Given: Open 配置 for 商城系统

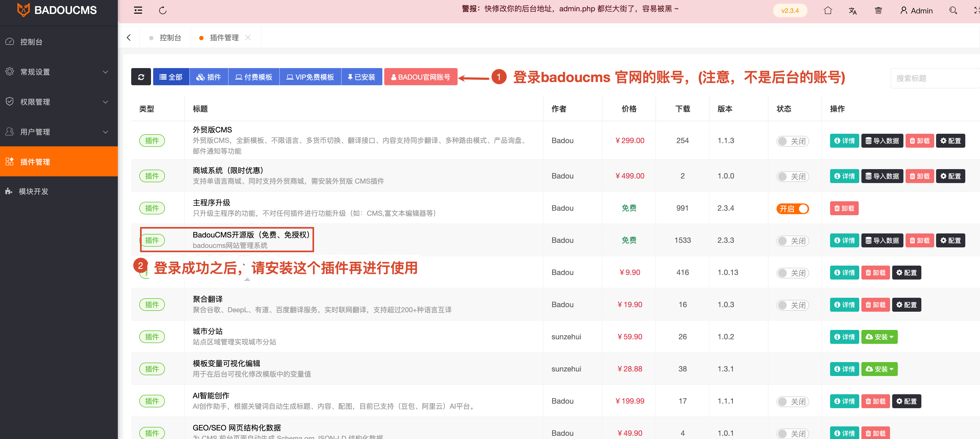Looking at the screenshot, I should coord(950,176).
